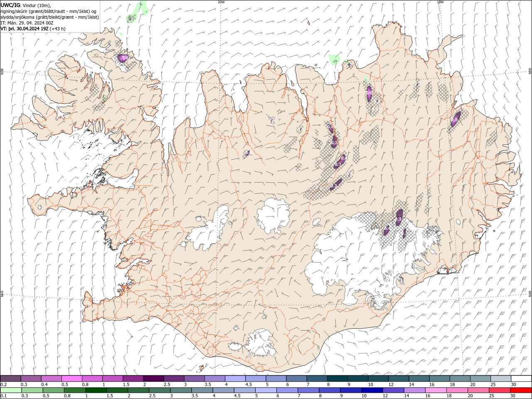Click the "0.4" label in the upper legend
The height and width of the screenshot is (399, 532).
44,384
